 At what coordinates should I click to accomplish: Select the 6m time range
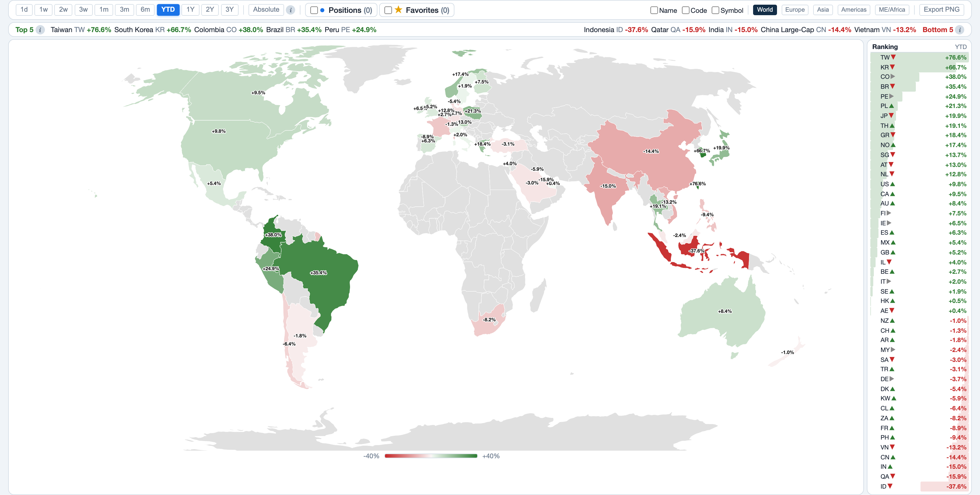145,10
